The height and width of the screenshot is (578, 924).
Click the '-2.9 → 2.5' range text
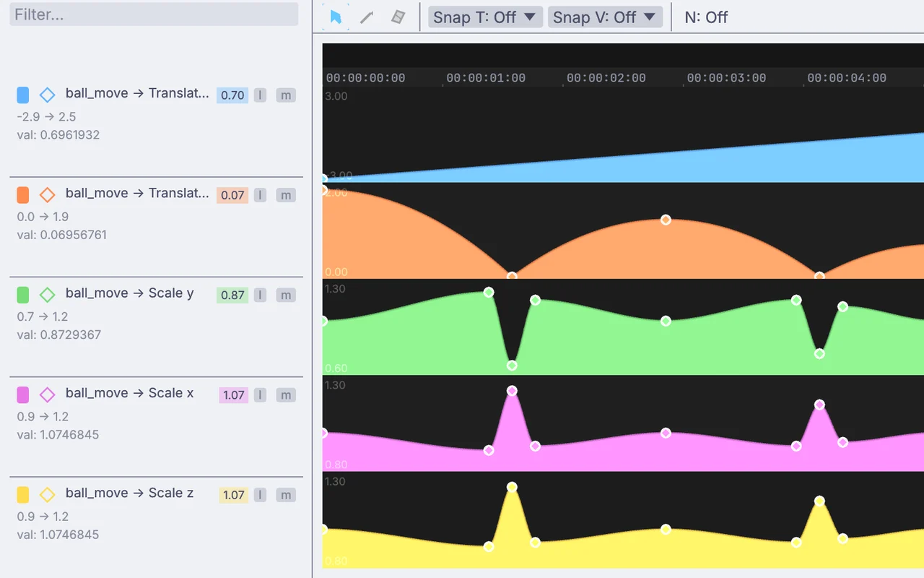[46, 116]
